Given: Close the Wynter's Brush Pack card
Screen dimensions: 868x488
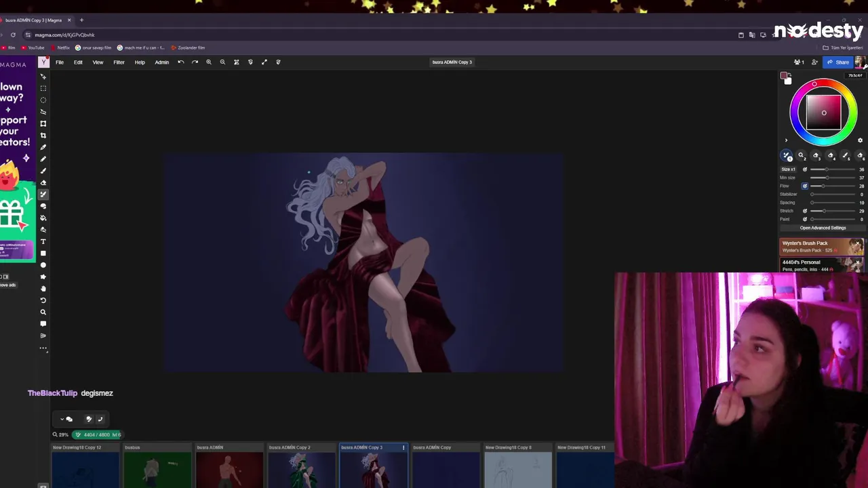Looking at the screenshot, I should 858,243.
